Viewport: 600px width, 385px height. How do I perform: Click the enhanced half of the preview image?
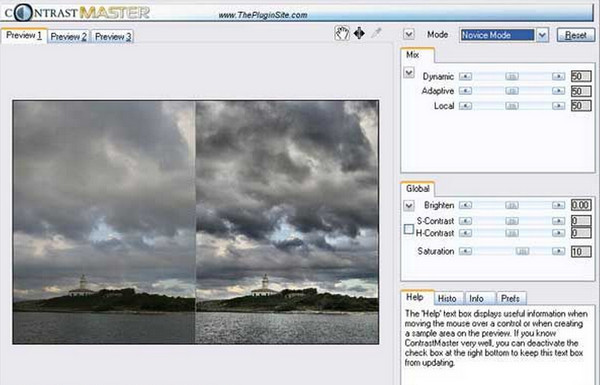coord(287,222)
